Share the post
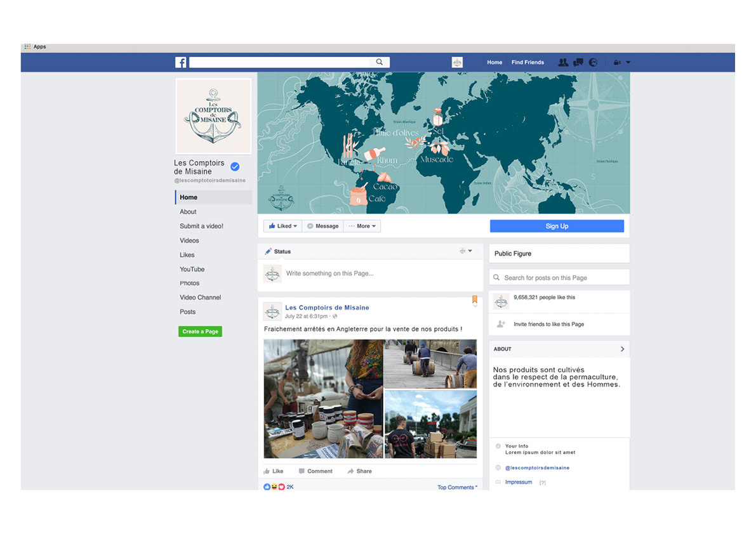 pyautogui.click(x=359, y=471)
